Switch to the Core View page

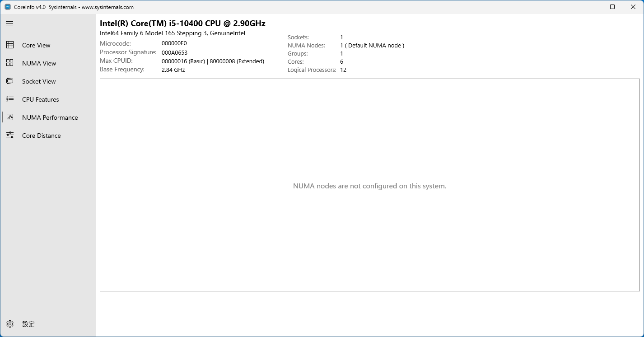[x=36, y=45]
